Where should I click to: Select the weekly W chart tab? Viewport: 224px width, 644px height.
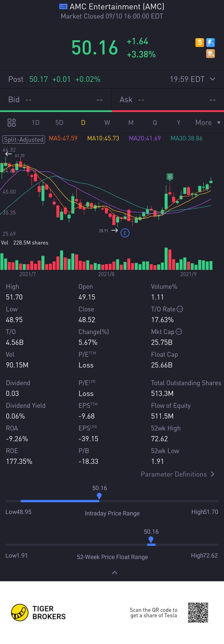pos(107,123)
